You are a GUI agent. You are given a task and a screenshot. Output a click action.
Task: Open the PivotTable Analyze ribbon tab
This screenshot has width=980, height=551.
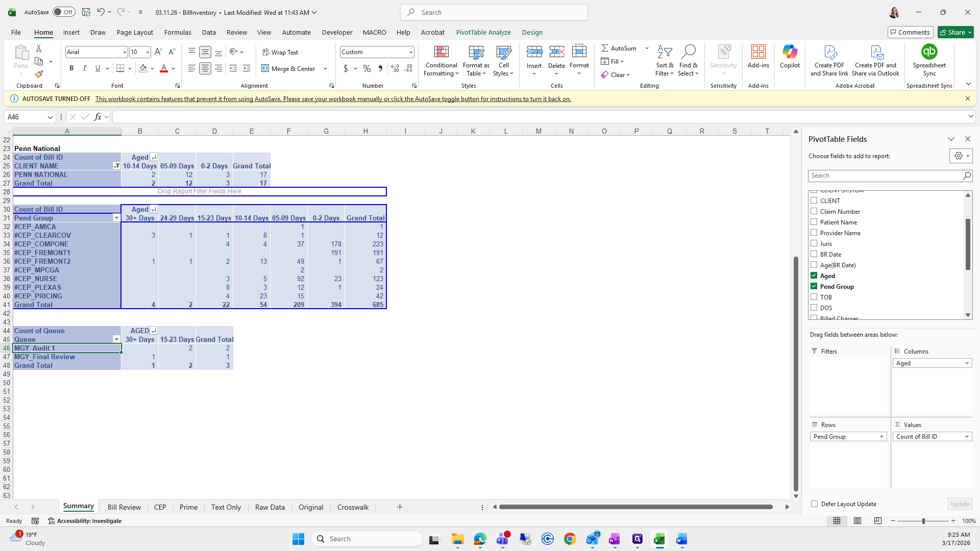(483, 32)
